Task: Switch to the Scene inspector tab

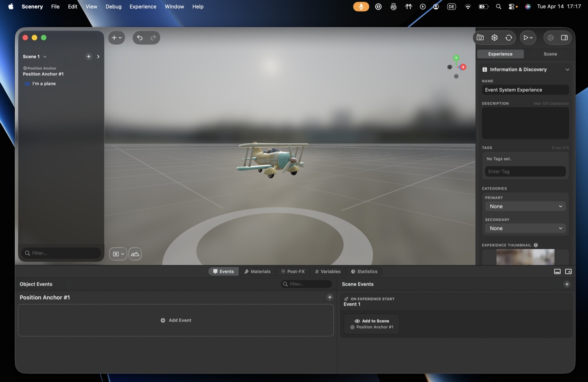Action: (550, 54)
